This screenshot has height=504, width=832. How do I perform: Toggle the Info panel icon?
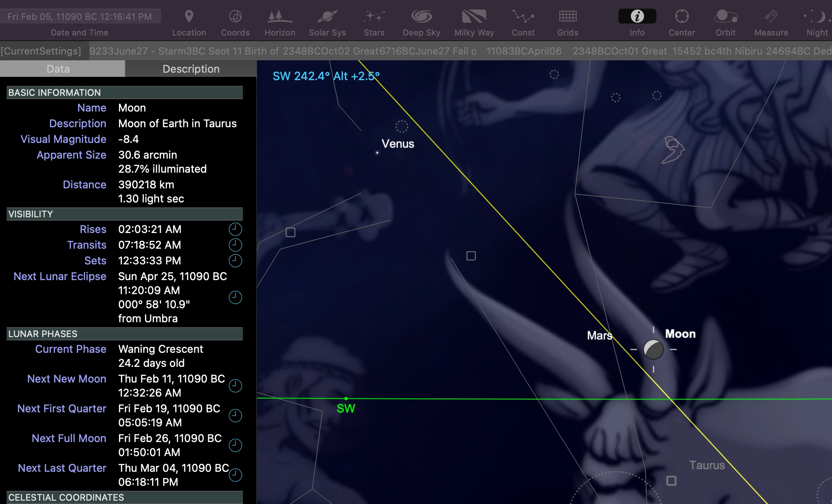[637, 17]
